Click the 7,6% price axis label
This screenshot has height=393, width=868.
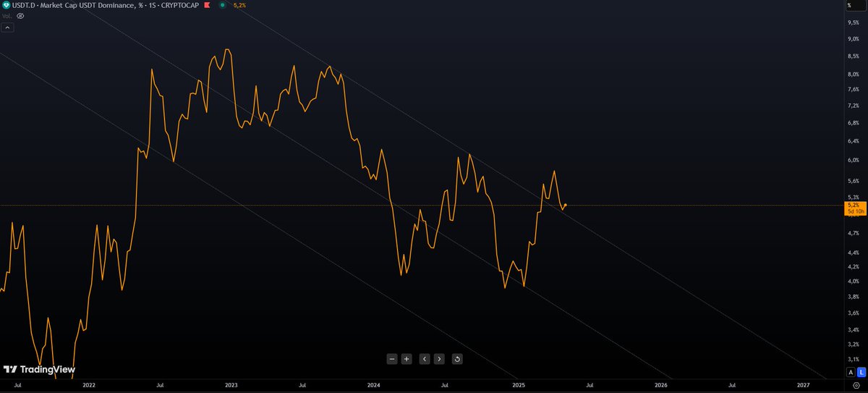pyautogui.click(x=853, y=90)
